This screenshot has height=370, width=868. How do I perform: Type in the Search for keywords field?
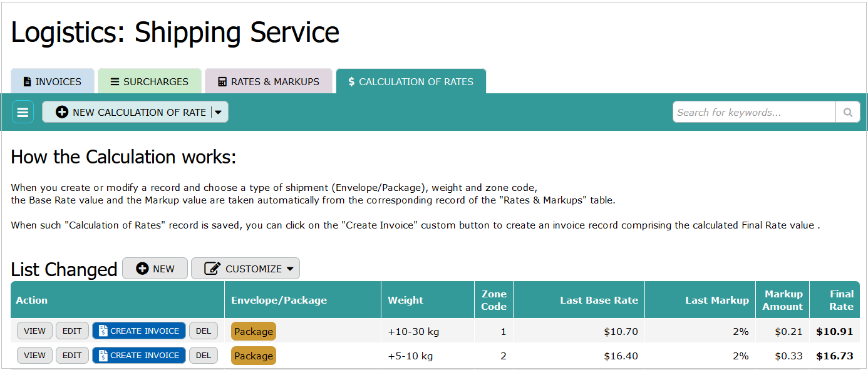pyautogui.click(x=753, y=113)
